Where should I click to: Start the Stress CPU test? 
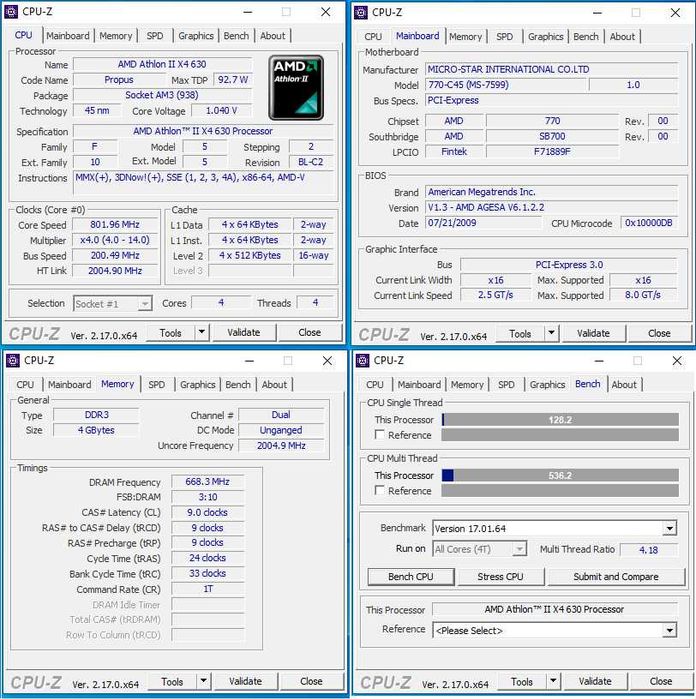[500, 577]
